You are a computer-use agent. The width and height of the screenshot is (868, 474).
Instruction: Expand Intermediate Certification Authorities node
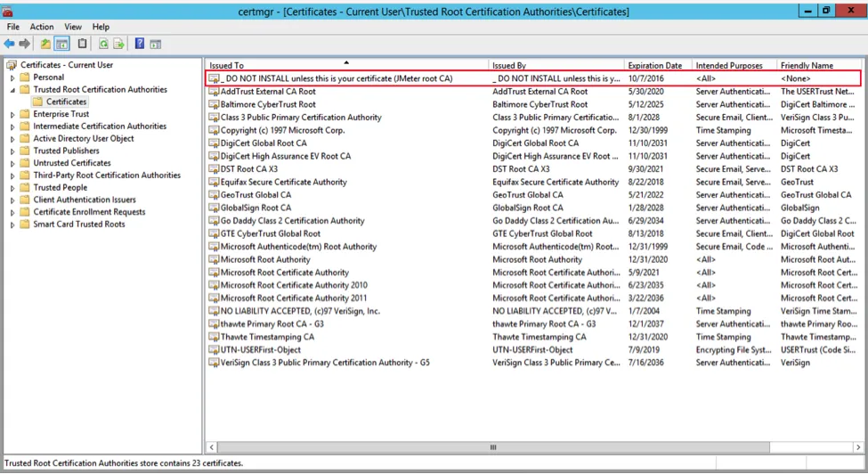(x=12, y=127)
